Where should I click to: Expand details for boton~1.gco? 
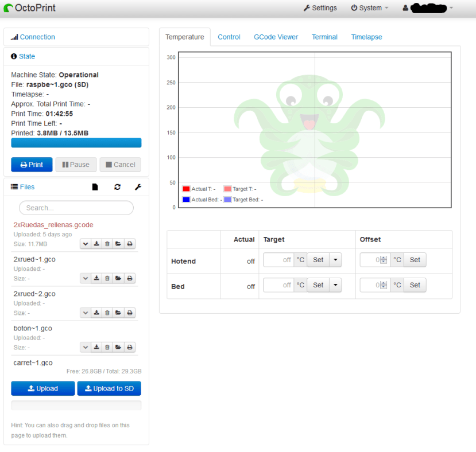86,348
